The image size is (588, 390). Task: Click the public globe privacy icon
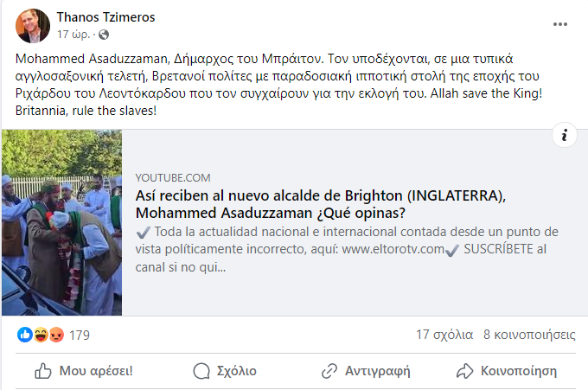[104, 35]
